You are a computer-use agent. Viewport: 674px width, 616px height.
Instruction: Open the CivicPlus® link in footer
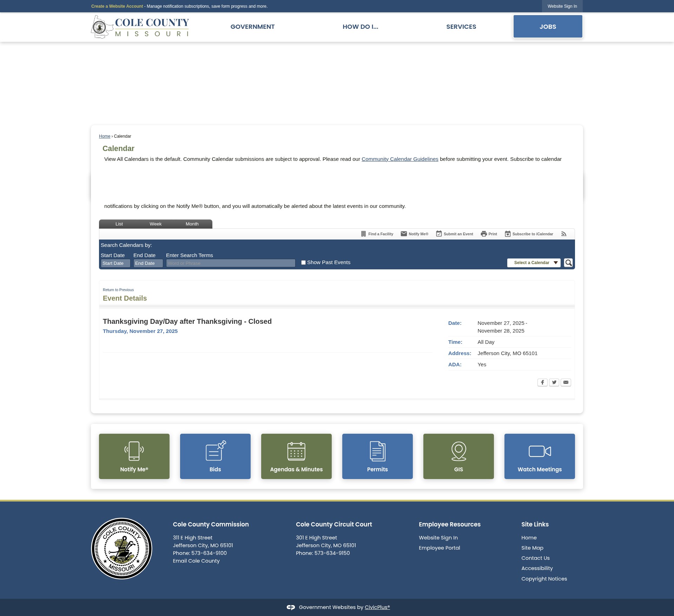(x=377, y=607)
